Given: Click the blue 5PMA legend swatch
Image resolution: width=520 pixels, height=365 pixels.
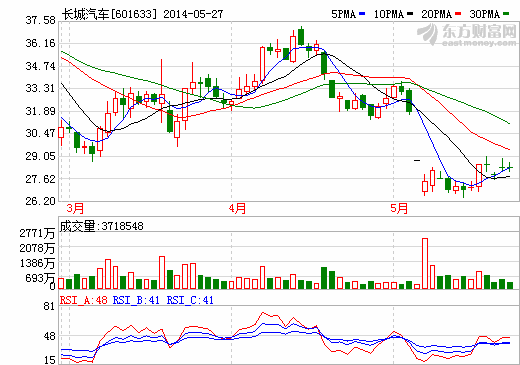Looking at the screenshot, I should click(362, 14).
